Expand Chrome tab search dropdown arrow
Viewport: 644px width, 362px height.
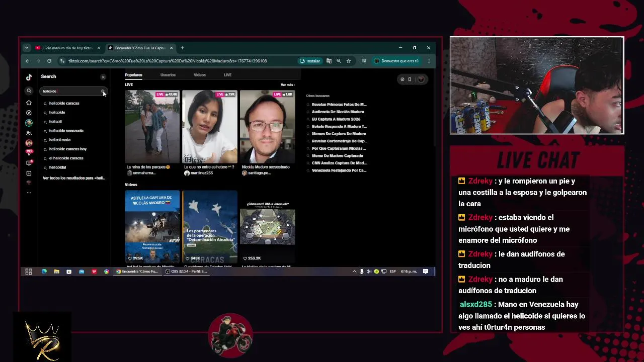tap(26, 48)
